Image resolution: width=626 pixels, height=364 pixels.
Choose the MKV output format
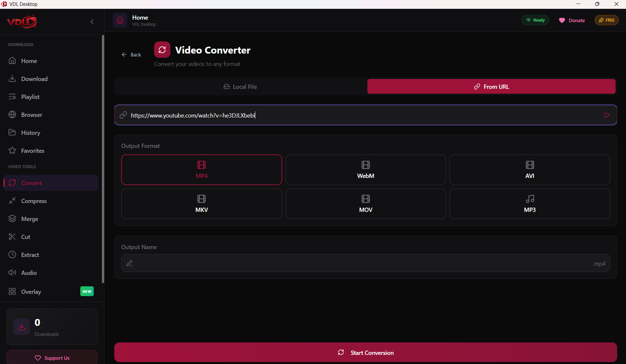[x=201, y=204]
